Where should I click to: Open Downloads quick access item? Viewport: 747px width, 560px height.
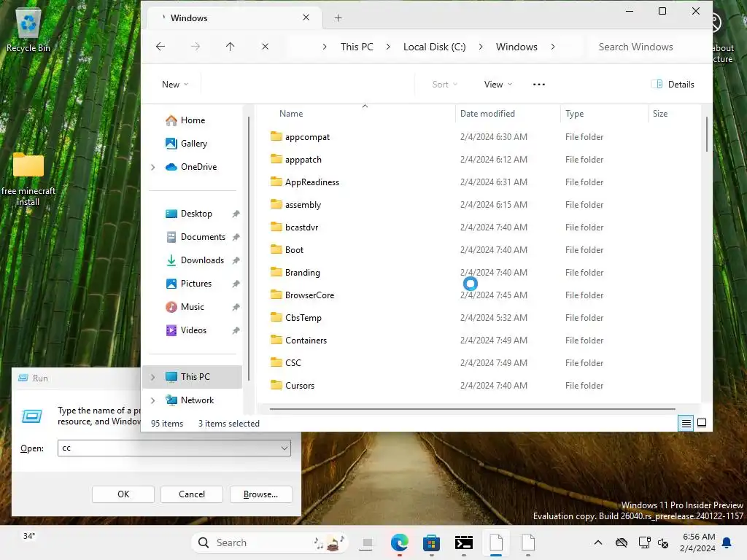202,260
